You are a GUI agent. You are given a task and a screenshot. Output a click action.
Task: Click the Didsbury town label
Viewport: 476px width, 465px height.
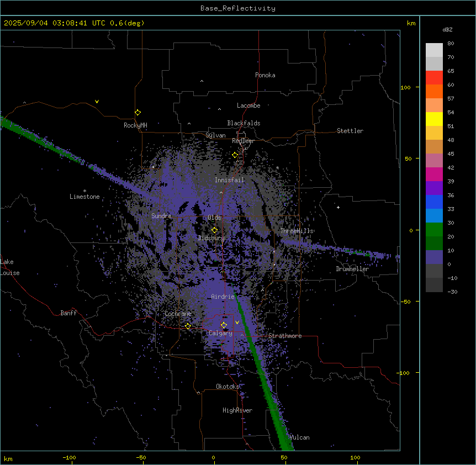[x=211, y=238]
